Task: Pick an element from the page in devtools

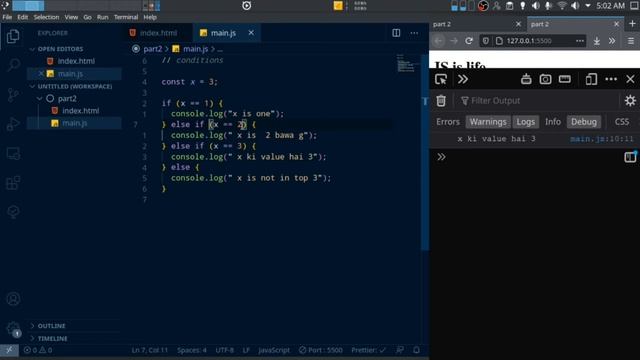Action: pyautogui.click(x=441, y=79)
